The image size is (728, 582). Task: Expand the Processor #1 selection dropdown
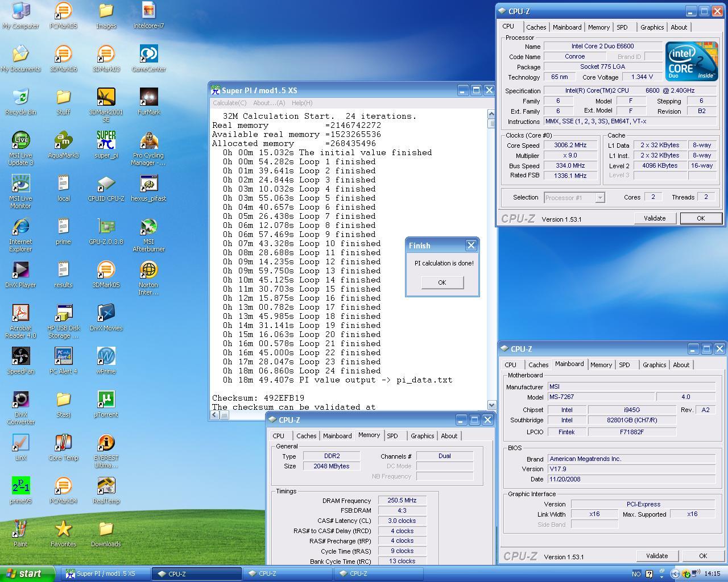[x=599, y=198]
